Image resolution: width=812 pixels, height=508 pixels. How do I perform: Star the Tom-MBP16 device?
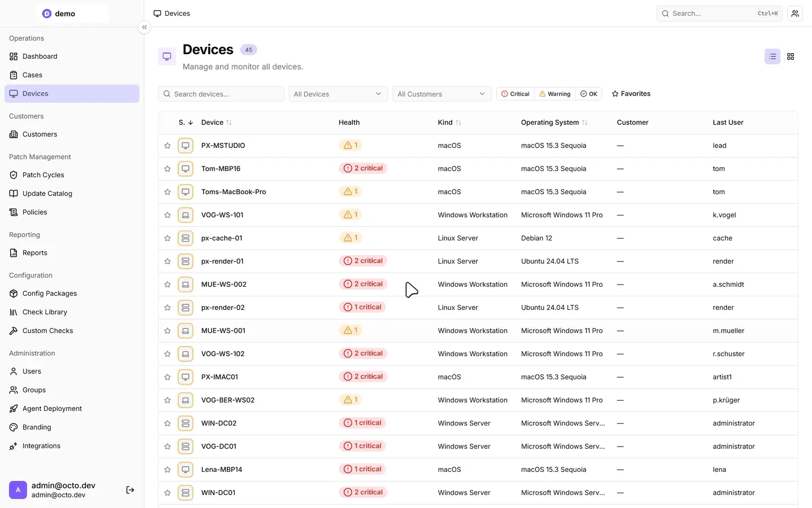point(167,169)
